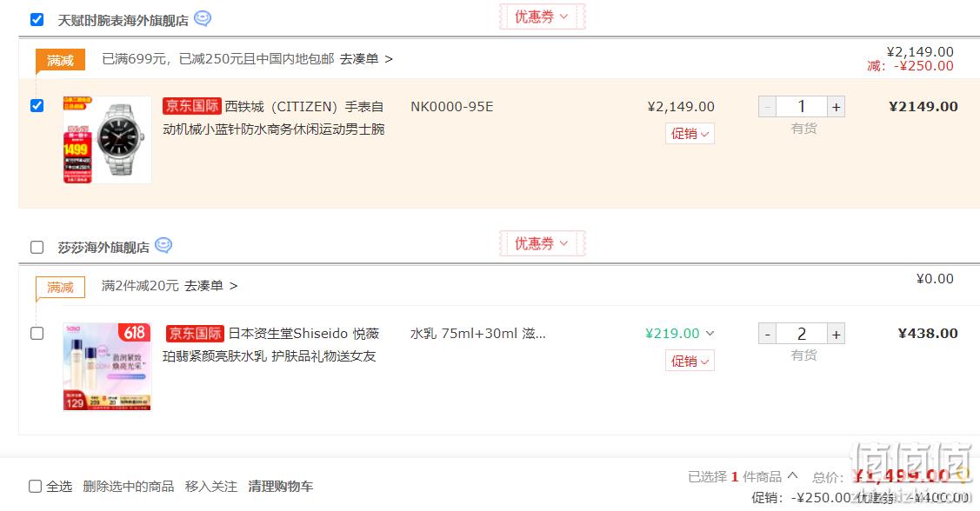Decrease Shiseido quantity with minus button
980x511 pixels.
coord(768,335)
